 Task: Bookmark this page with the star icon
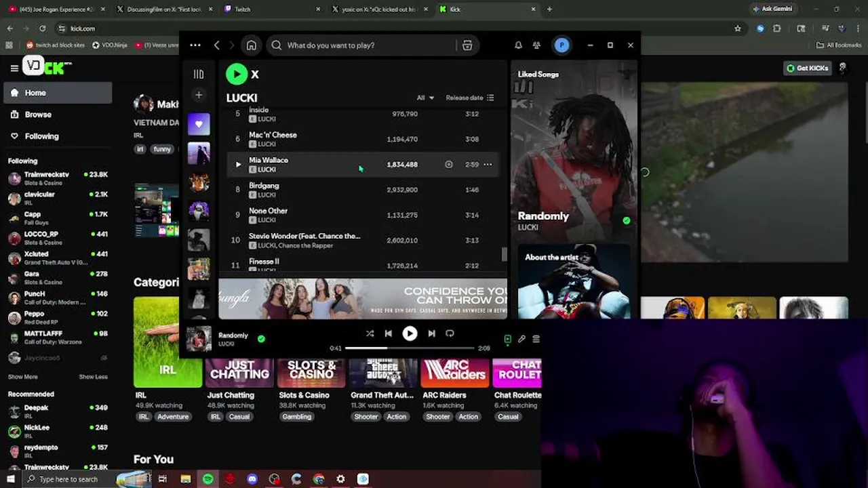(x=738, y=28)
